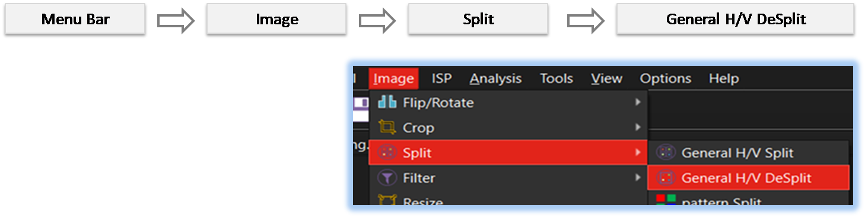Click the General H/V Split icon
Viewport: 868px width, 220px height.
pyautogui.click(x=666, y=153)
